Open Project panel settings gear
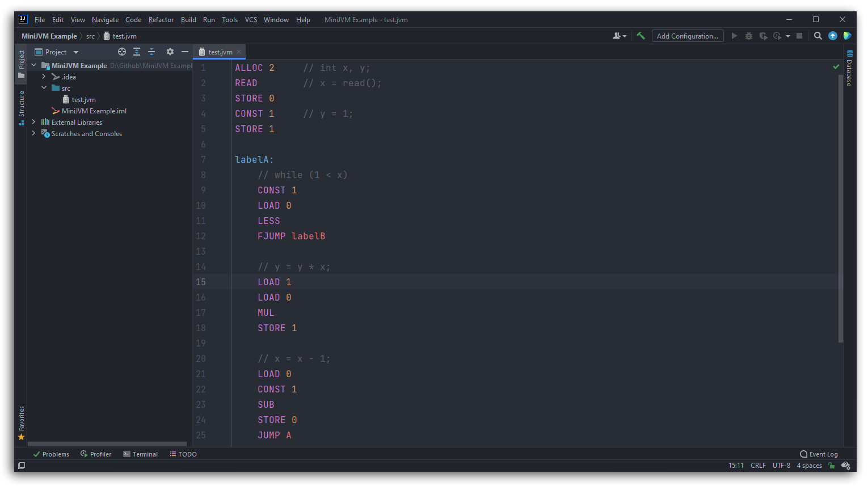 point(170,52)
